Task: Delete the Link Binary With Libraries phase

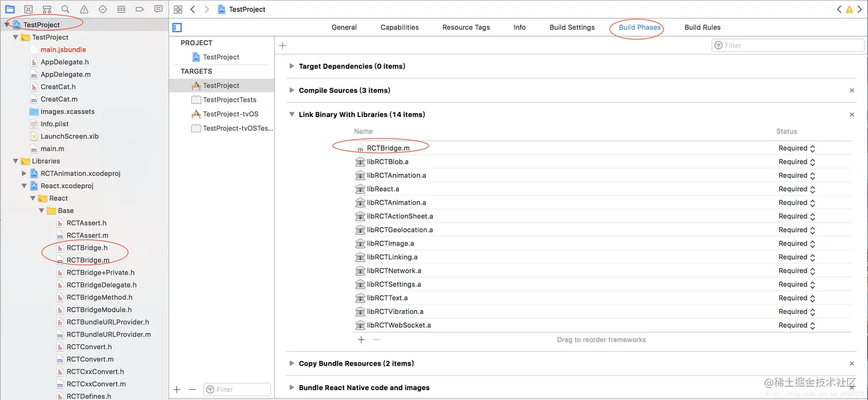Action: tap(852, 115)
